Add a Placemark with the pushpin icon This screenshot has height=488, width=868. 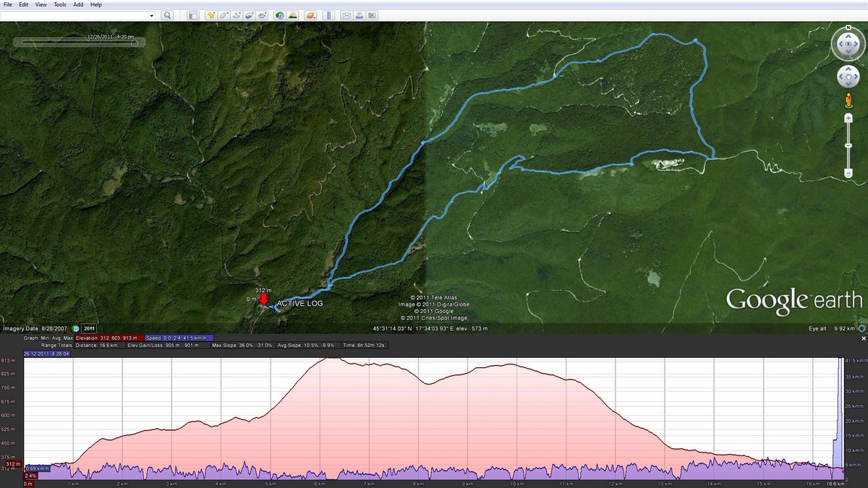click(x=210, y=14)
